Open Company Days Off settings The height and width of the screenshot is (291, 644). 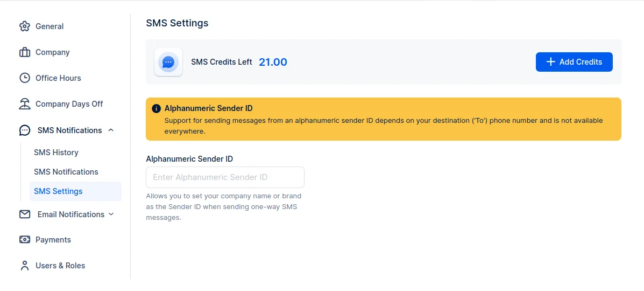coord(69,104)
